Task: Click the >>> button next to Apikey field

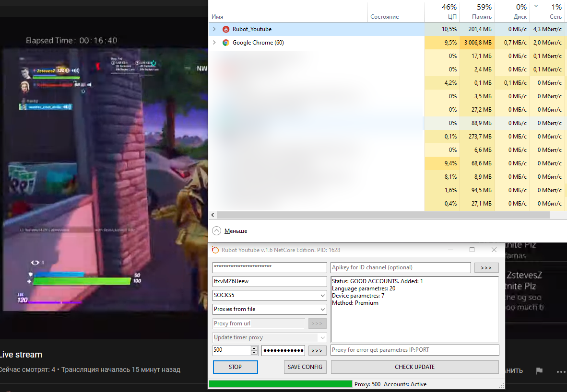Action: tap(486, 267)
